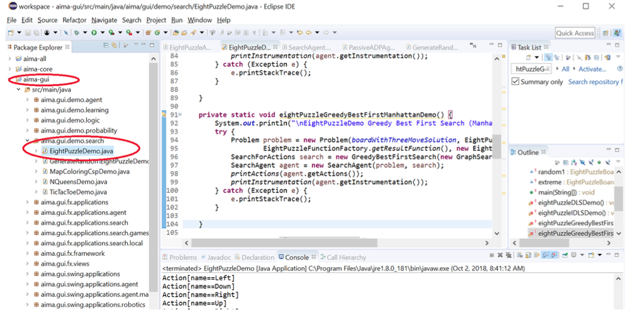Select main(String[]) in Outline

point(566,192)
